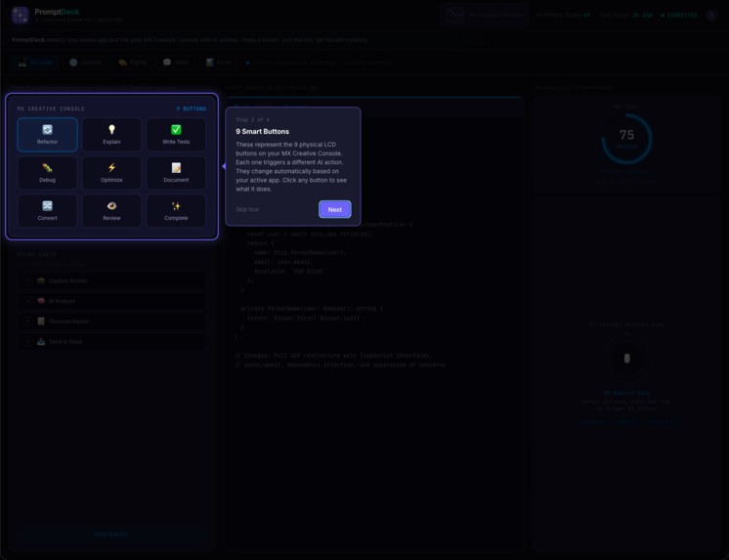Click the MX Creative Console device badge

(x=484, y=15)
